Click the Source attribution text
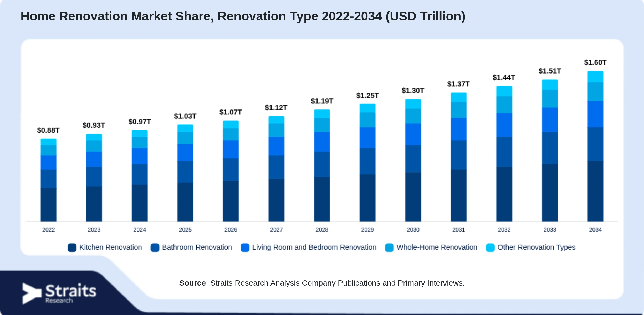This screenshot has height=315, width=644. click(x=322, y=283)
